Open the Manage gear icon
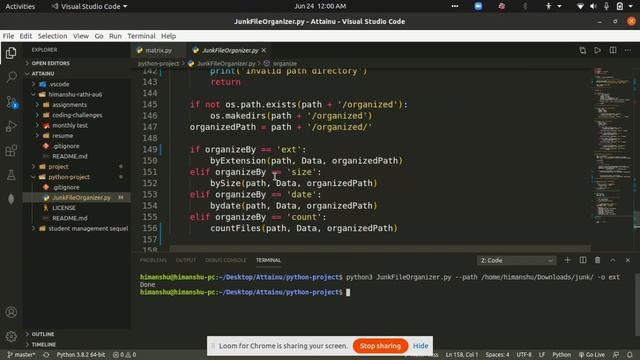 coord(11,336)
